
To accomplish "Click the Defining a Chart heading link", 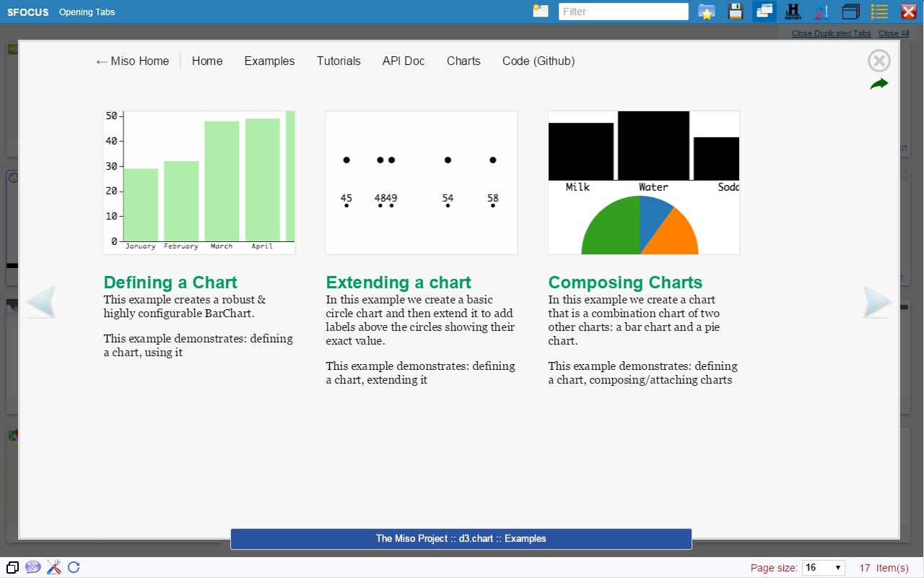I will pos(170,282).
